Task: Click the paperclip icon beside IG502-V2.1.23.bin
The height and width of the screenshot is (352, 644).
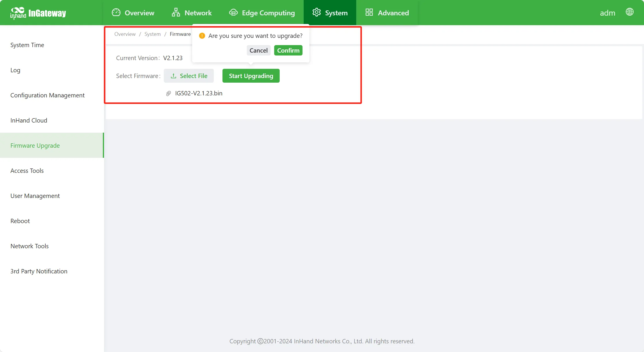Action: tap(168, 93)
